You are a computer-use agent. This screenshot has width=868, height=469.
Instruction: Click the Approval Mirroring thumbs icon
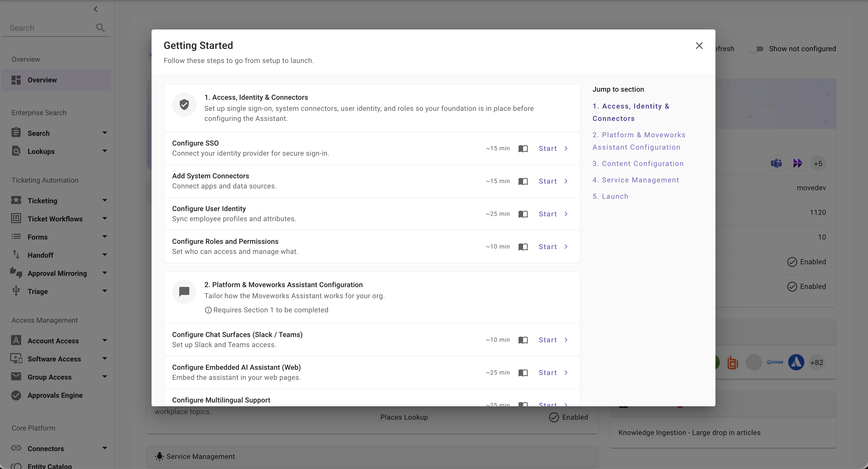[16, 273]
